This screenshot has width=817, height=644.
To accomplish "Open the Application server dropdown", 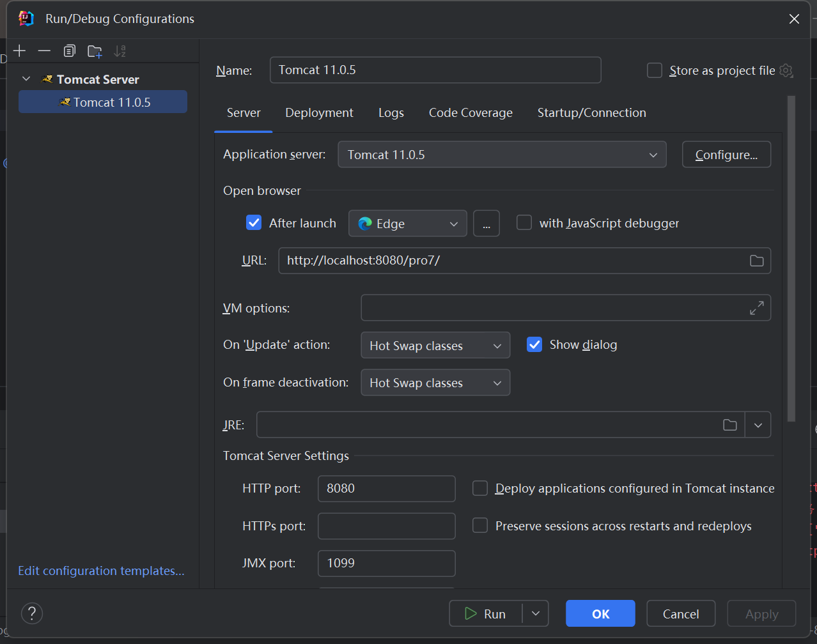I will click(x=502, y=155).
